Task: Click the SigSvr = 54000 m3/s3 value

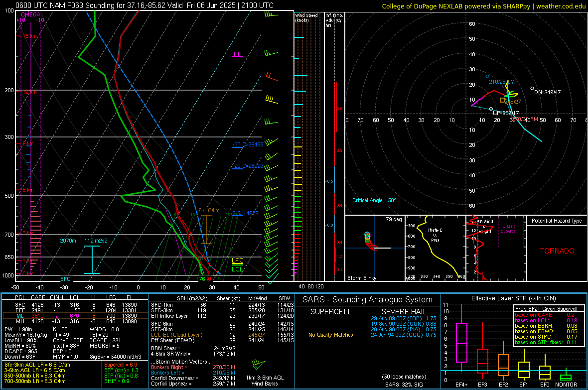Action: point(116,357)
